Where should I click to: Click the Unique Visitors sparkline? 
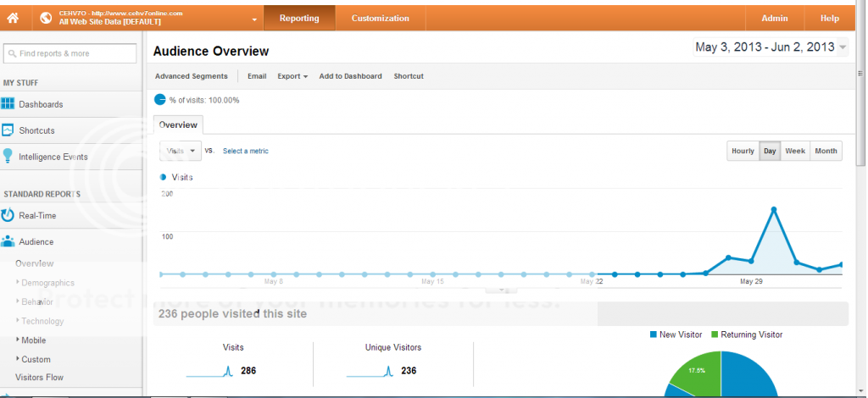tap(370, 371)
